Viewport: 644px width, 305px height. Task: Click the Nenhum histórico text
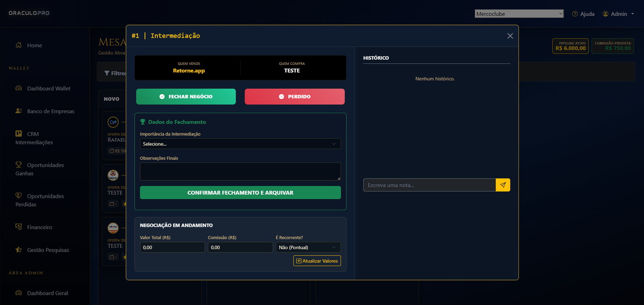coord(435,79)
